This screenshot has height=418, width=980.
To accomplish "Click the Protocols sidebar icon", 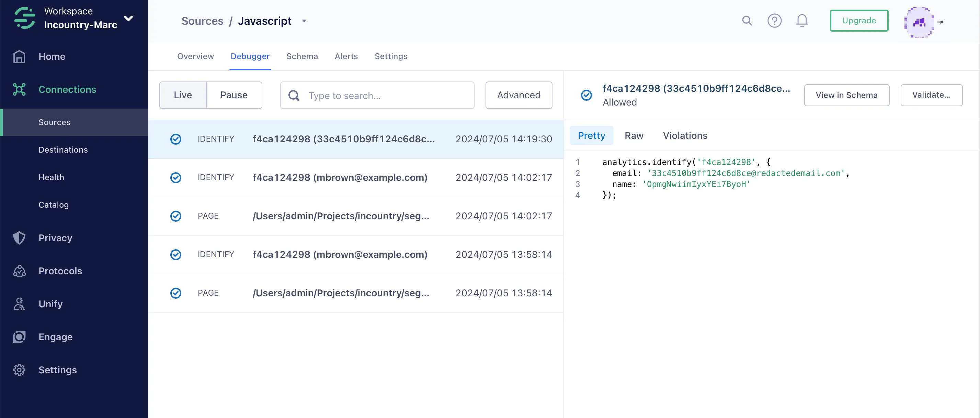I will click(19, 271).
